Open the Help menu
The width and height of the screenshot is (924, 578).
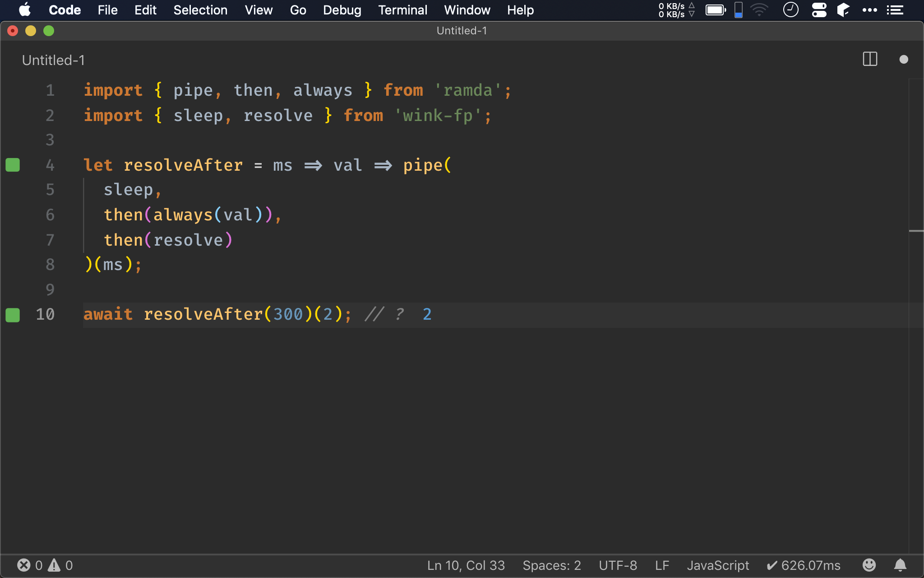tap(520, 10)
